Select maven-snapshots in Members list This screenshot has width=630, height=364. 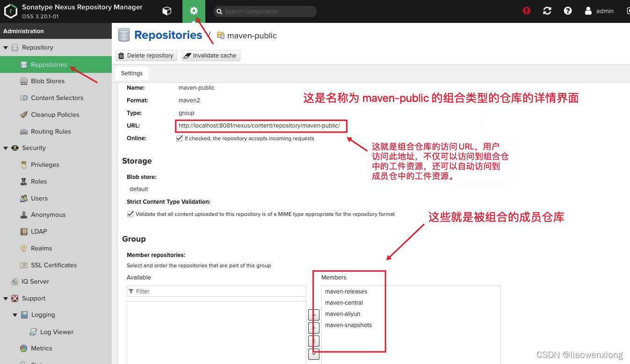348,325
